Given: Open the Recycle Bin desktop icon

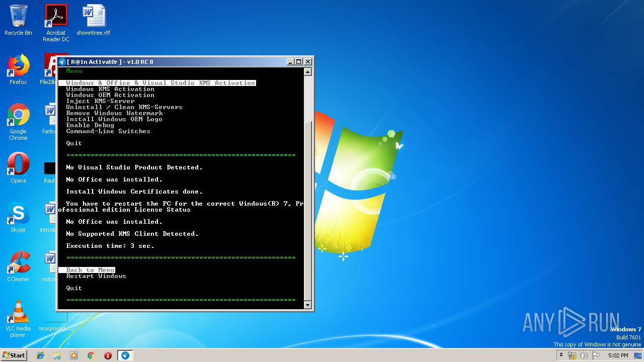Looking at the screenshot, I should [x=18, y=21].
